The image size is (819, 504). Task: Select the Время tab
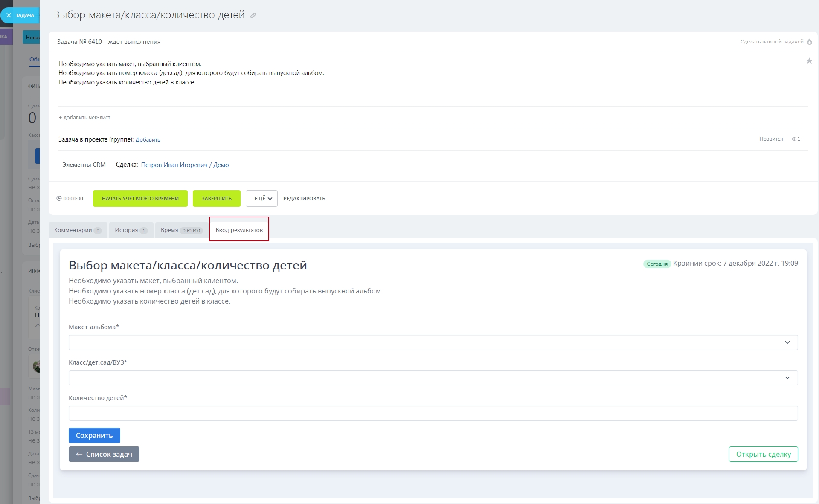tap(180, 230)
